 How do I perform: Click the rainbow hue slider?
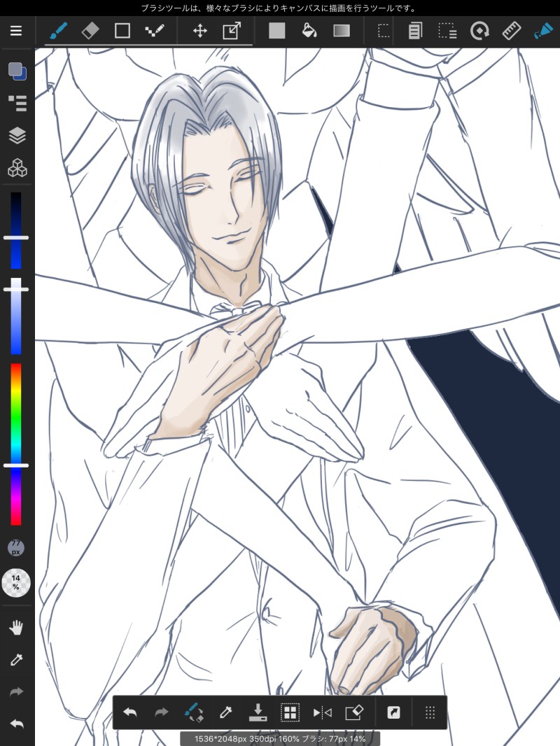point(16,444)
